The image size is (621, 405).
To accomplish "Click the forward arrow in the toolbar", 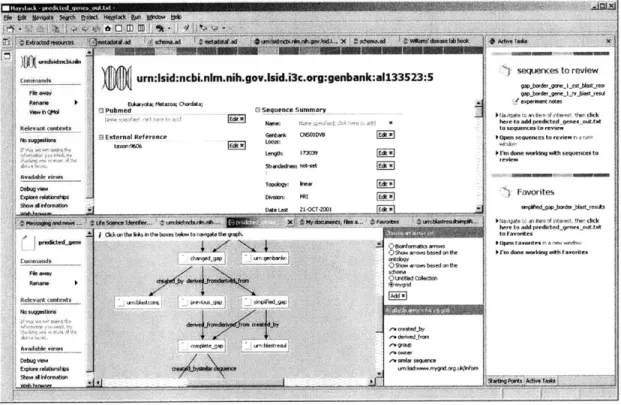I will point(85,29).
